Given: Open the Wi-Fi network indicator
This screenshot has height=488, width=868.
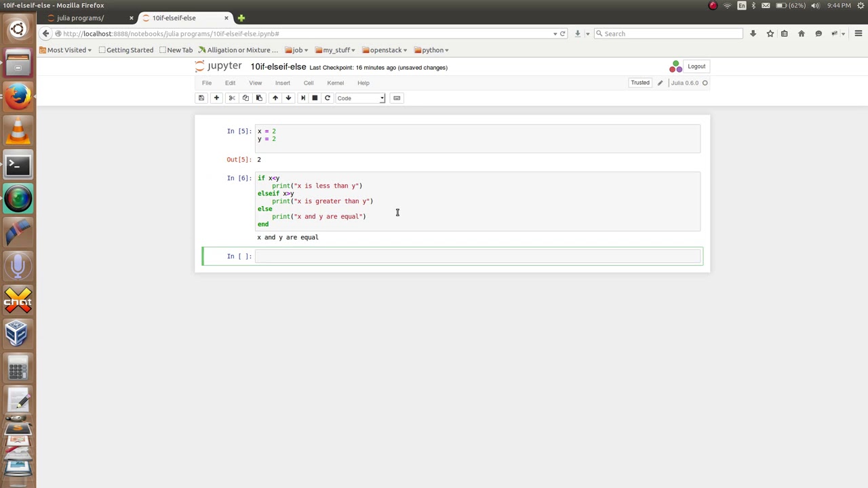Looking at the screenshot, I should 728,5.
